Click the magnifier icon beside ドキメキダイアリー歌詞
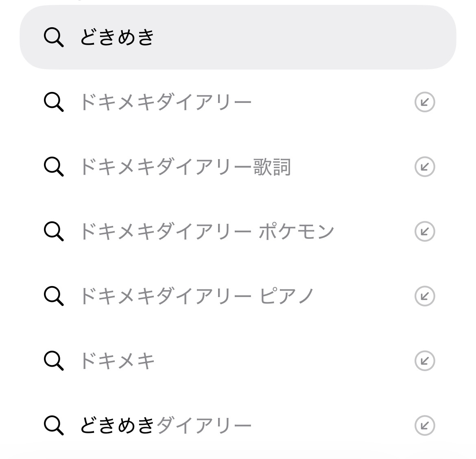The image size is (476, 459). coord(54,167)
